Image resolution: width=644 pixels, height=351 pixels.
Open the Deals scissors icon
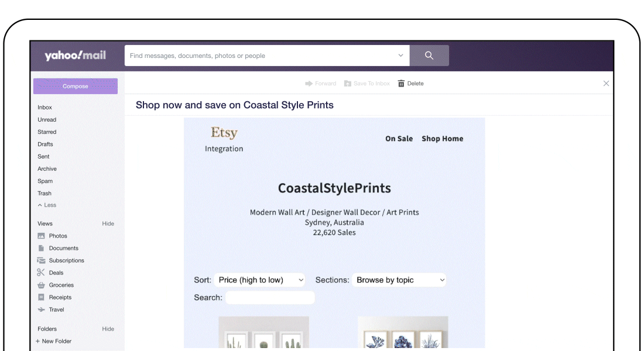(41, 273)
